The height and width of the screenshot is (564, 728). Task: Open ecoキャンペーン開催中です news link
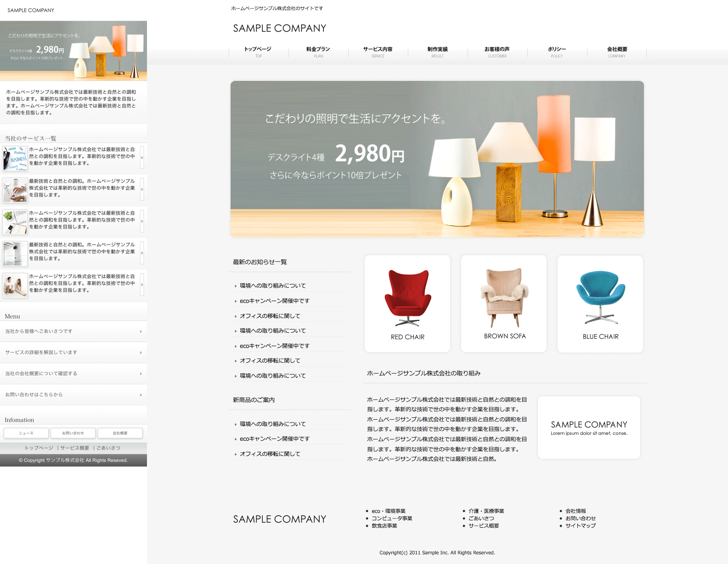click(x=275, y=301)
